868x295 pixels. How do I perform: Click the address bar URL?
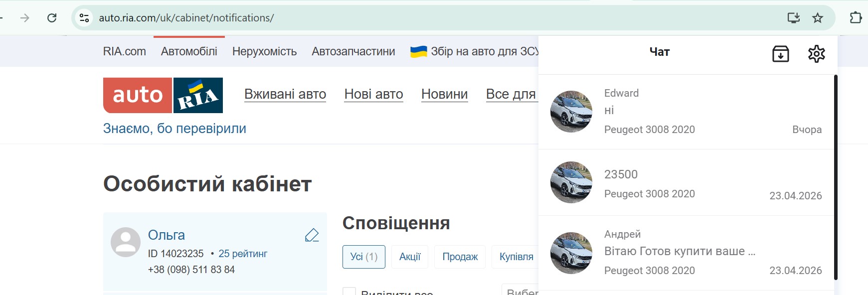186,18
